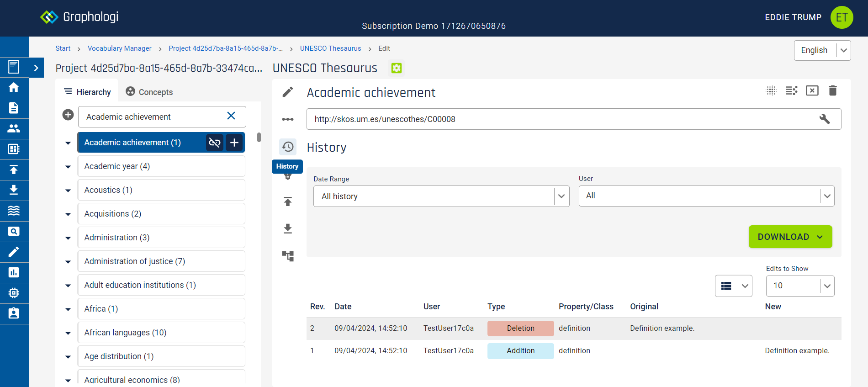Click the Addition type badge in revision 1
The height and width of the screenshot is (387, 868).
click(520, 351)
